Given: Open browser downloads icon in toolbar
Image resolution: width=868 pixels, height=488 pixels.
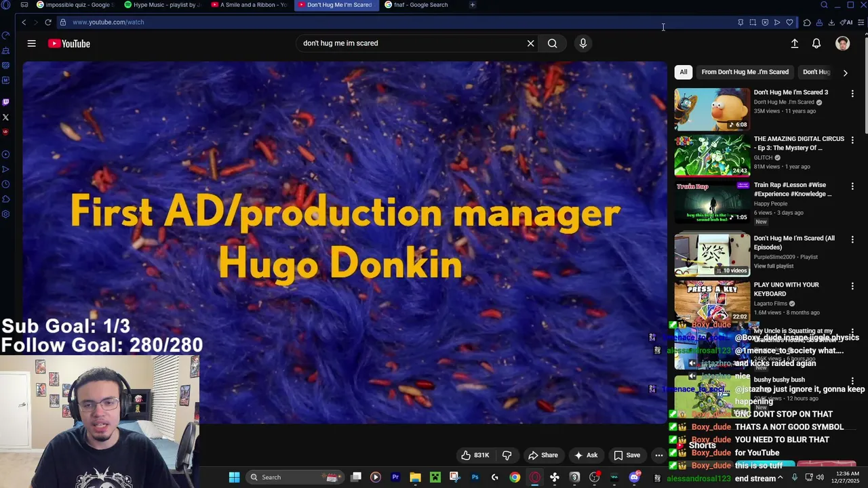Looking at the screenshot, I should tap(831, 22).
